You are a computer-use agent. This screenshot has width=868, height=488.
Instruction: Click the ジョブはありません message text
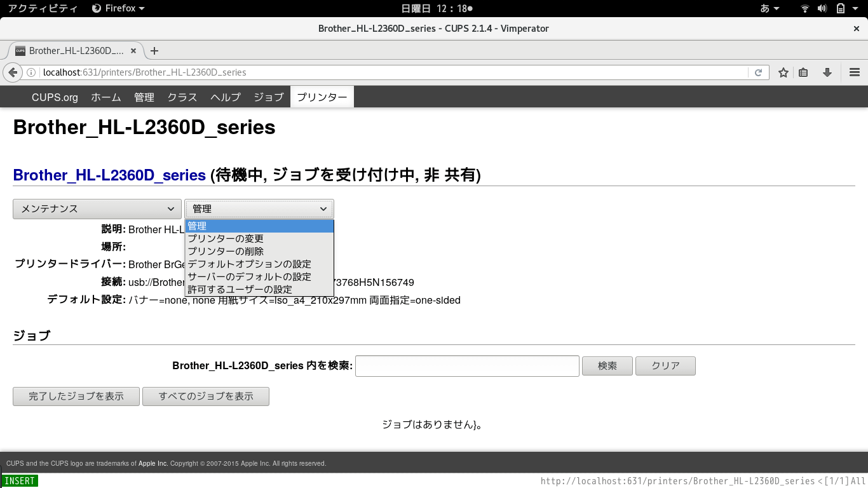[x=431, y=424]
